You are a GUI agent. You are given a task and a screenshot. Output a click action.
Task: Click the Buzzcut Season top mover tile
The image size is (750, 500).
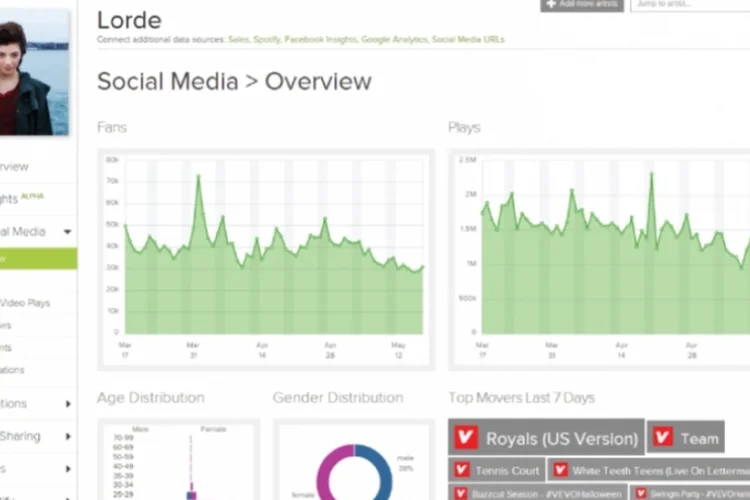coord(537,493)
